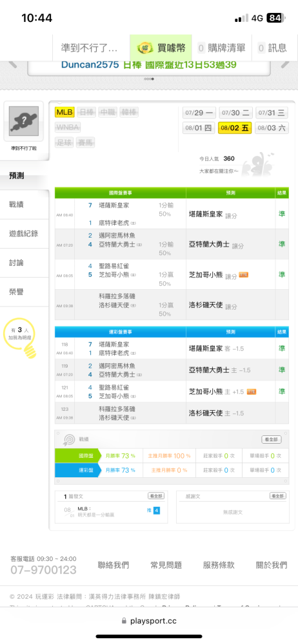The image size is (298, 644).
Task: Open the 關於我們 footer link
Action: coord(272,565)
